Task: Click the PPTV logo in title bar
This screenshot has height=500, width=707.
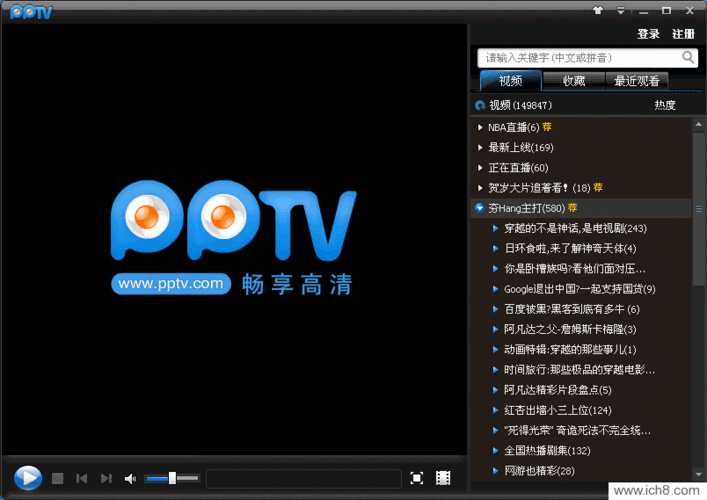Action: pos(31,12)
